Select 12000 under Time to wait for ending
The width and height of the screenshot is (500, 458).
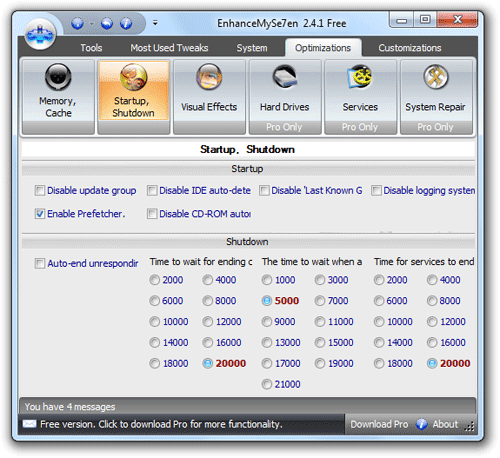point(207,322)
